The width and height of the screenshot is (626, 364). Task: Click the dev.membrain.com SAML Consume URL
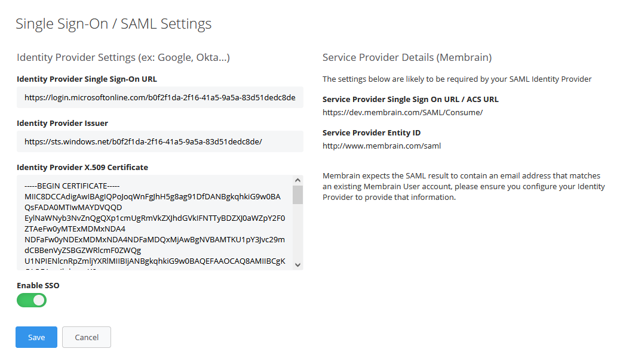tap(402, 112)
